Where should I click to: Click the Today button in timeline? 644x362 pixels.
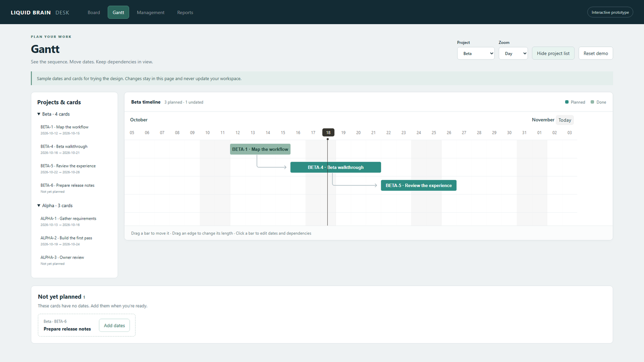[565, 120]
